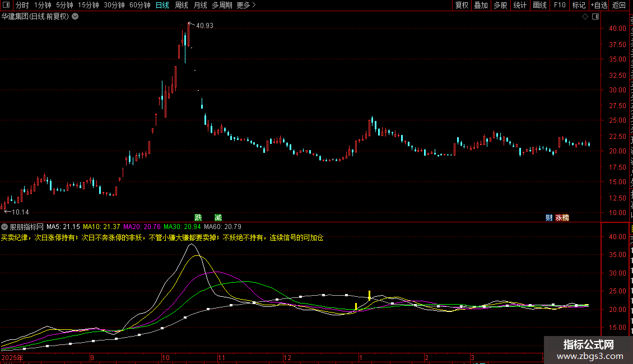Click the MA20: 20.76 value
Screen dimensions: 633x364
click(142, 227)
